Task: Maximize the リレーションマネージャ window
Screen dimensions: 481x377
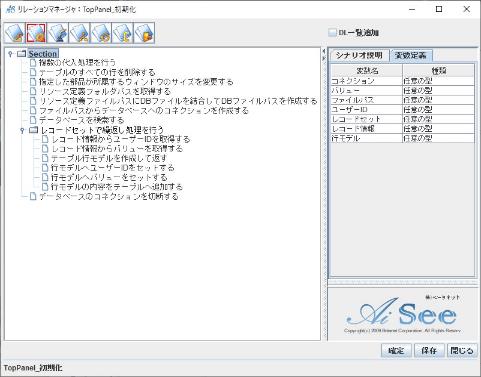Action: point(439,9)
